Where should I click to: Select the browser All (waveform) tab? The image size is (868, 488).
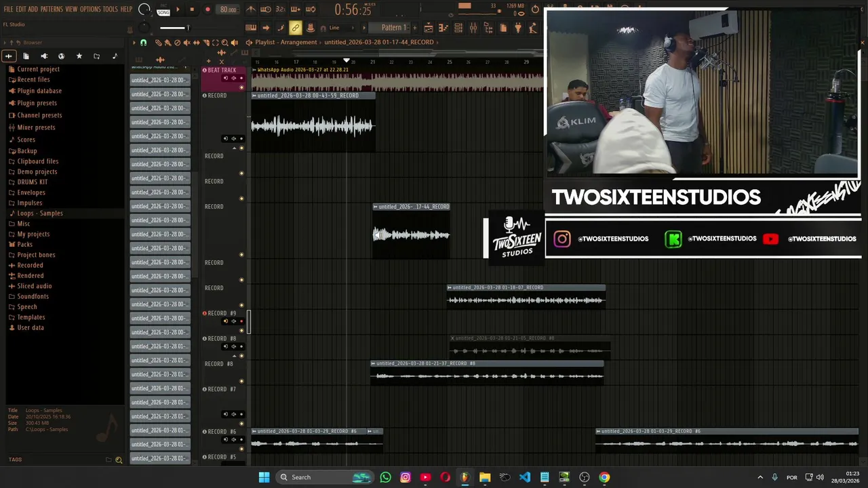coord(8,56)
